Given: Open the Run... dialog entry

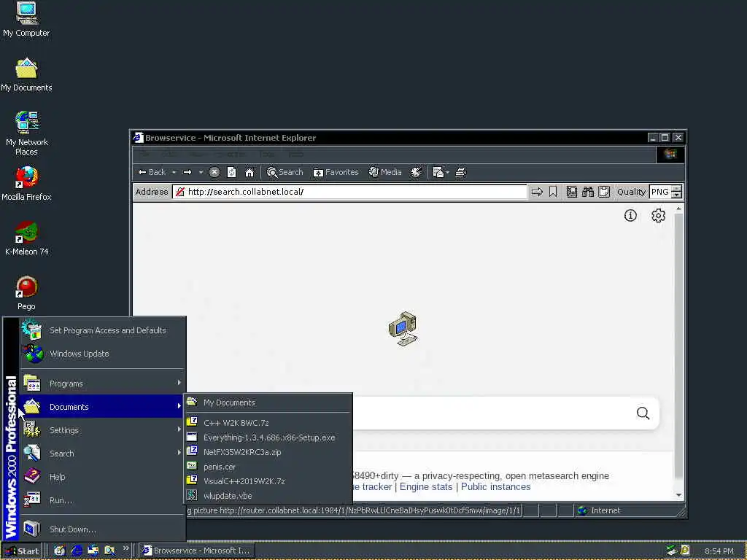Looking at the screenshot, I should point(102,500).
